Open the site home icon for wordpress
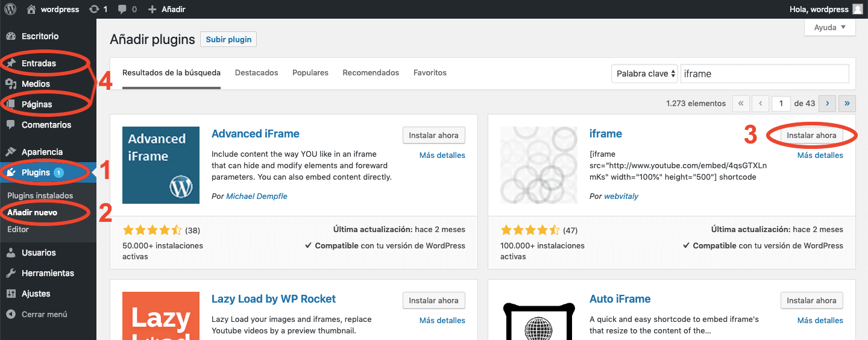The width and height of the screenshot is (868, 340). point(31,9)
